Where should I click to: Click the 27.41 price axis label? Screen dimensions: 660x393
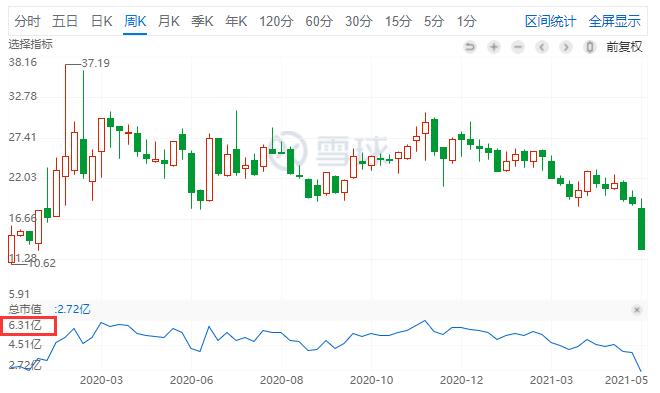(x=23, y=137)
